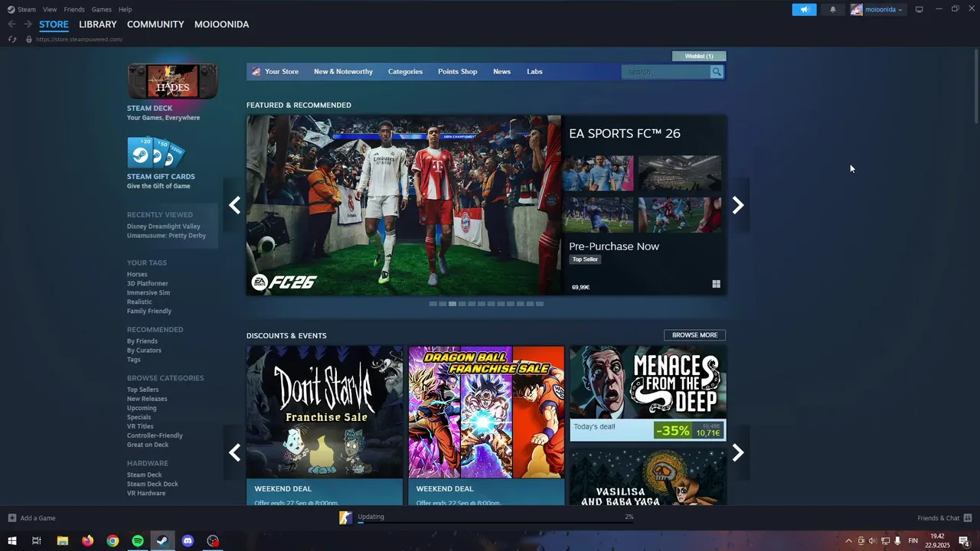Switch to Big Picture mode icon
Screen dimensions: 980x551
pyautogui.click(x=920, y=9)
